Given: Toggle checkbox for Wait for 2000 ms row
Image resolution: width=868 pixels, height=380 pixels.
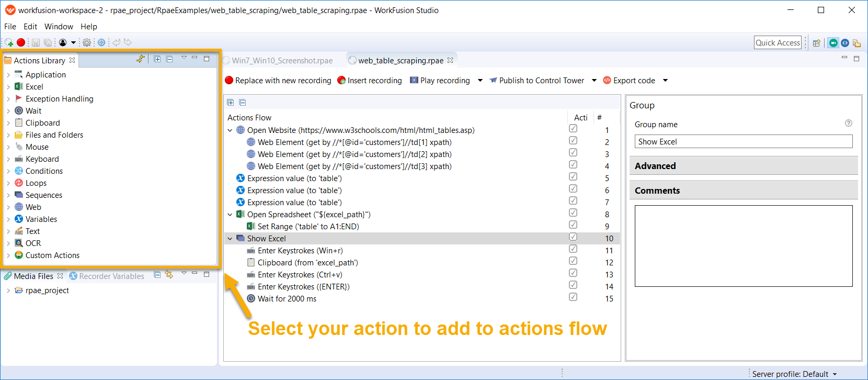Looking at the screenshot, I should click(573, 297).
